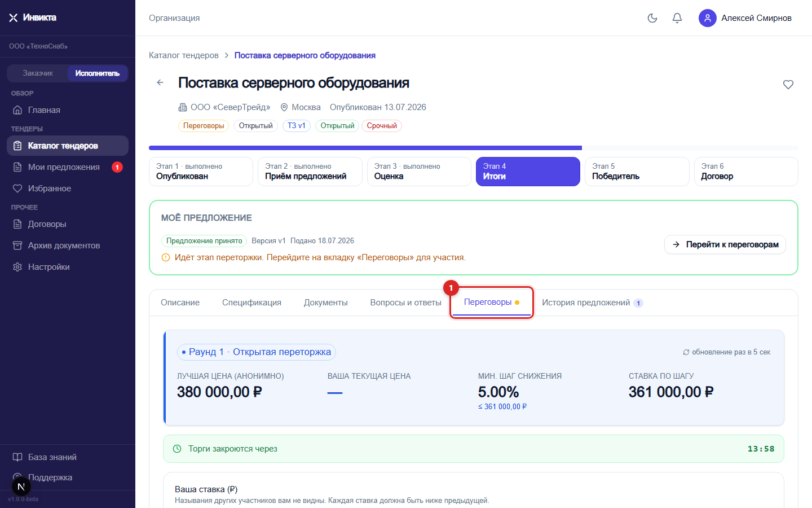Image resolution: width=812 pixels, height=508 pixels.
Task: Click the building icon beside ООО «СеверТрейд»
Action: coord(183,107)
